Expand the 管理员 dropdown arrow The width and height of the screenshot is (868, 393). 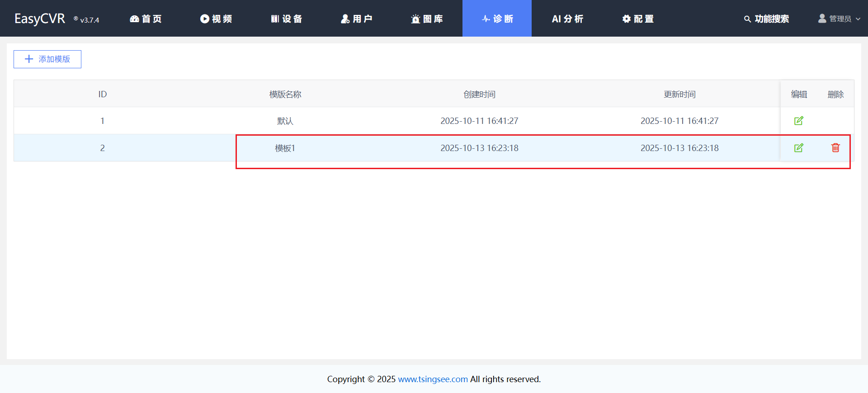pyautogui.click(x=858, y=19)
